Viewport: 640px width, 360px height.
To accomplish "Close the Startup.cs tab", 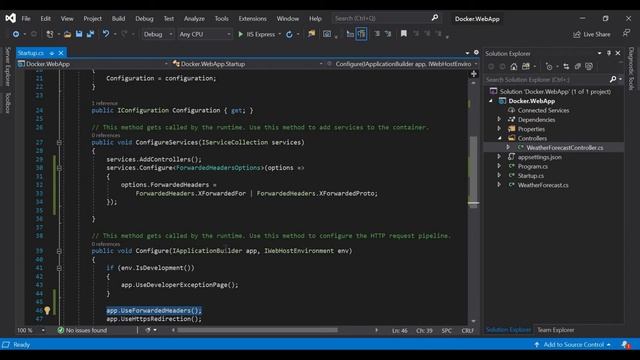I will tap(61, 53).
